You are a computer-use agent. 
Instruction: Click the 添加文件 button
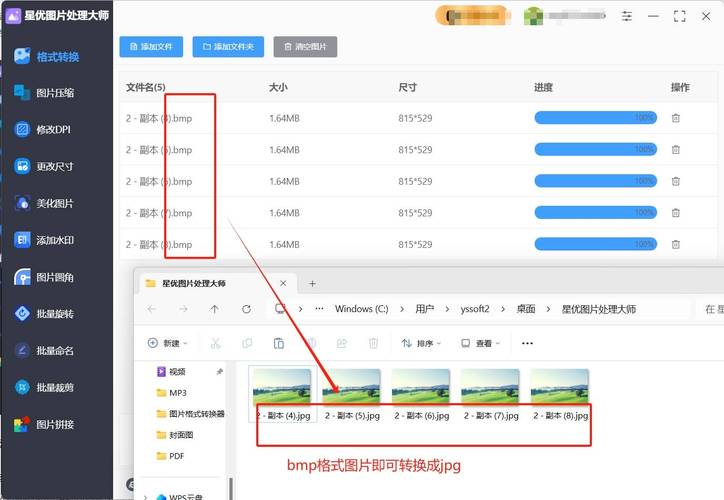151,47
